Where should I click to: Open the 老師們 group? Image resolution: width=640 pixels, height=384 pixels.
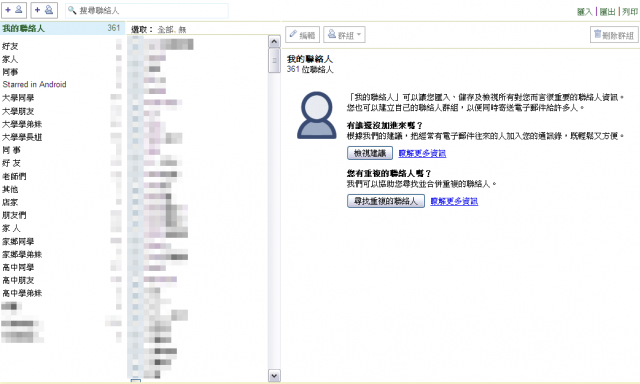14,176
